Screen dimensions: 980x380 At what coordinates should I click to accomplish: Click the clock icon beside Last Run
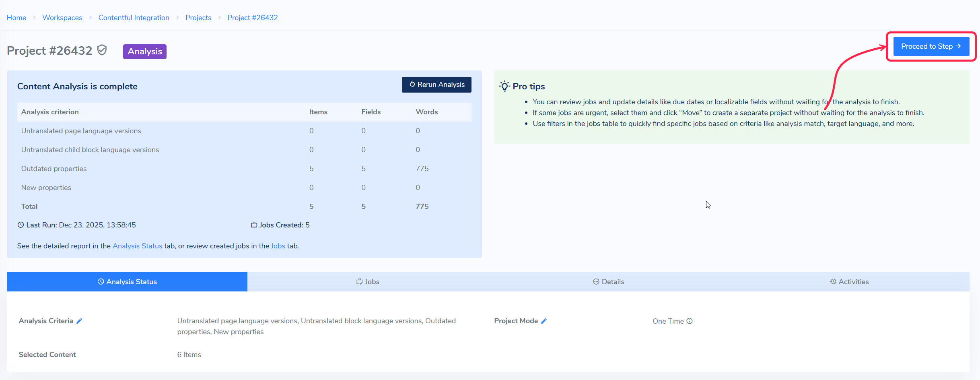[21, 225]
